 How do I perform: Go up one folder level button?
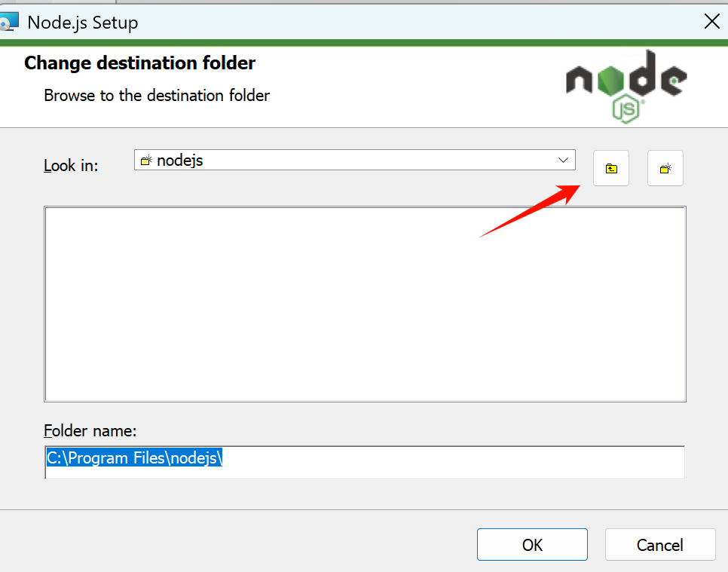click(611, 168)
